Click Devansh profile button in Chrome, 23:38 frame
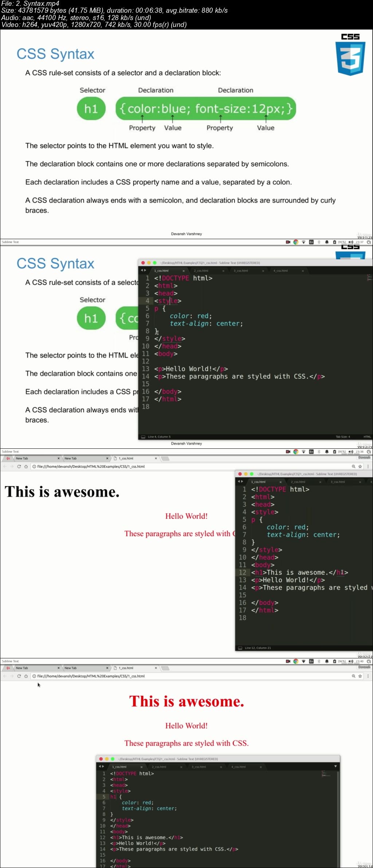This screenshot has height=868, width=373. pyautogui.click(x=364, y=457)
